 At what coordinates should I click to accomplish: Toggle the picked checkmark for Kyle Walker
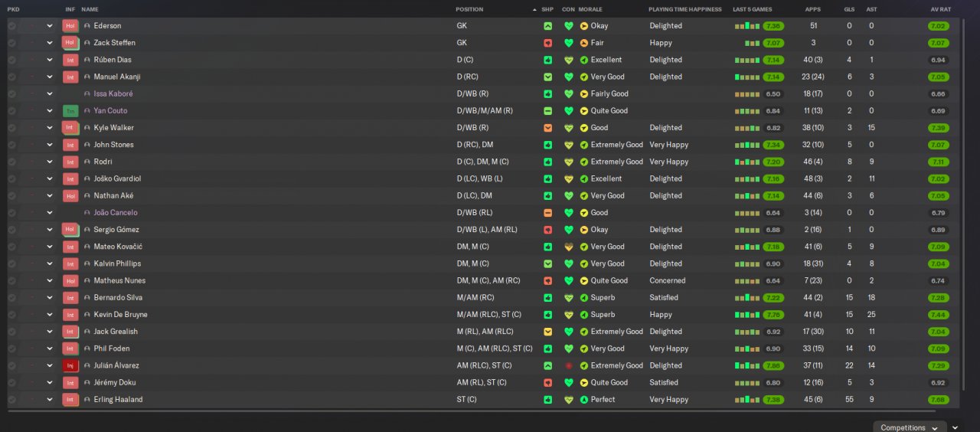click(x=12, y=128)
